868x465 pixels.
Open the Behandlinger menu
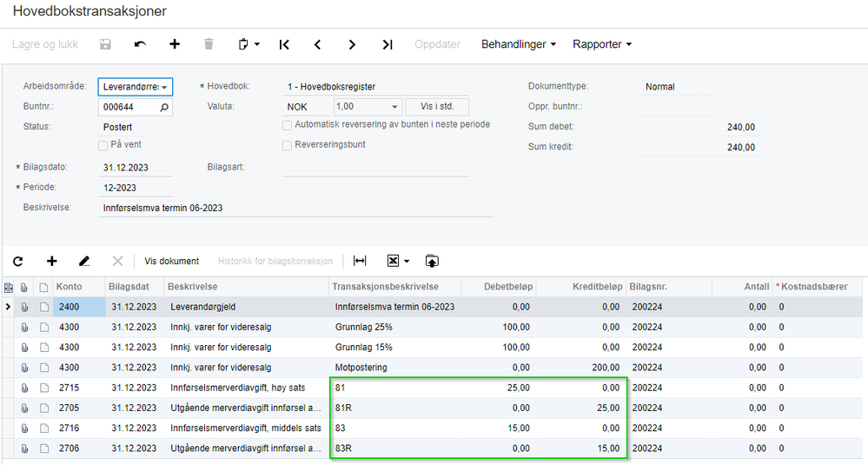[x=518, y=44]
